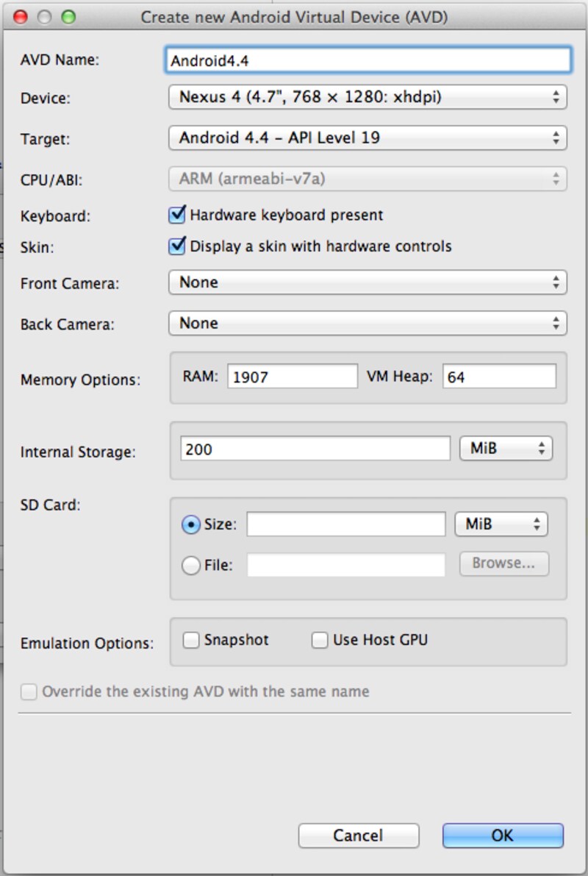
Task: Uncheck Display a skin with hardware controls
Action: (x=176, y=246)
